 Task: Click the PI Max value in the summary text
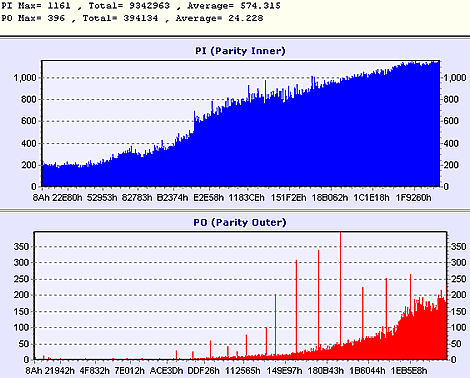click(59, 6)
